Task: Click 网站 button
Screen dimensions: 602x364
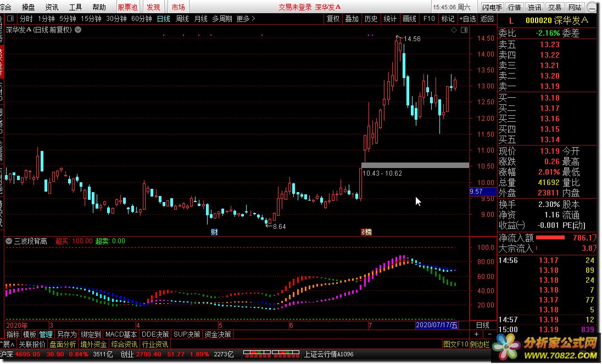Action: click(x=575, y=7)
